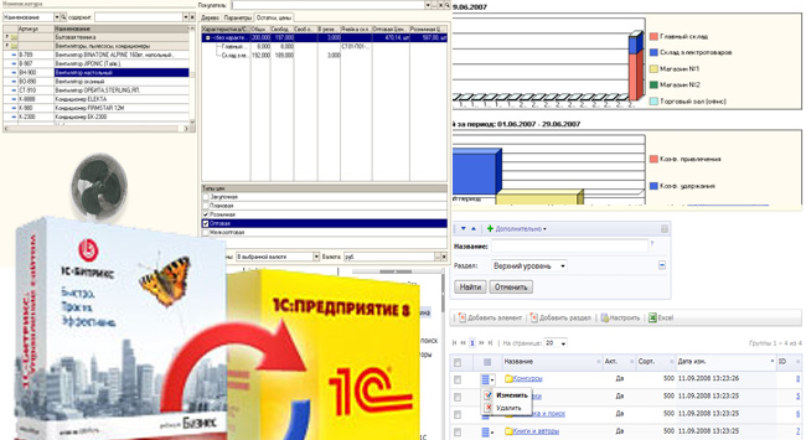Click the blue up-arrow in filter header

pyautogui.click(x=473, y=229)
